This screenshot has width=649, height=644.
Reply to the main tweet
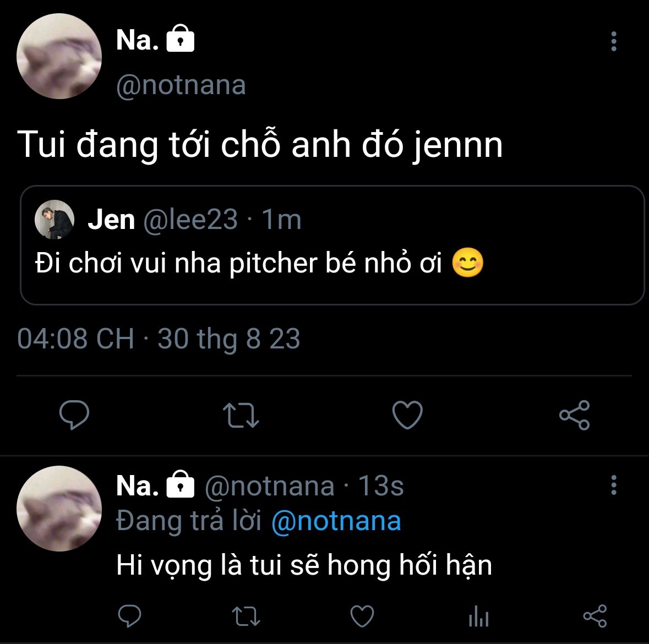click(x=74, y=415)
